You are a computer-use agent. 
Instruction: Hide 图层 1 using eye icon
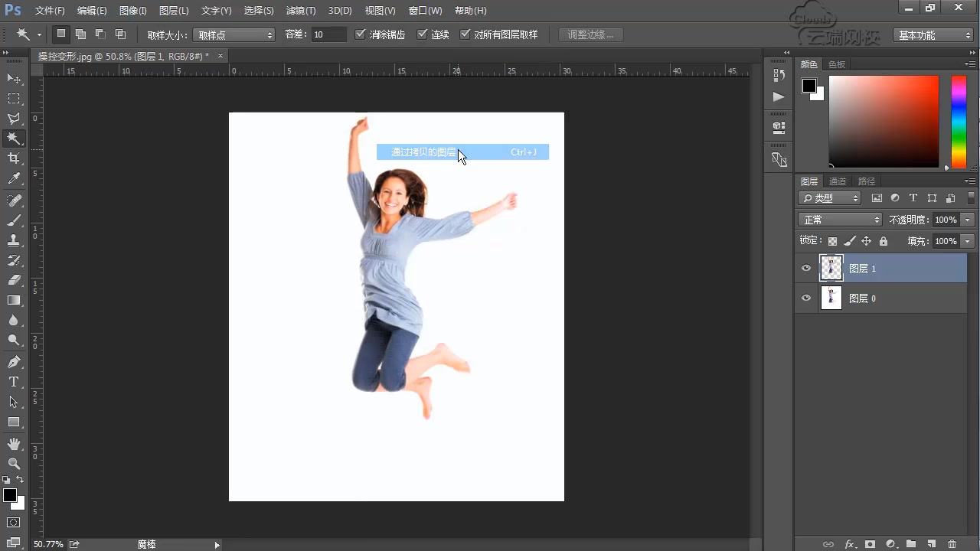[x=805, y=269]
